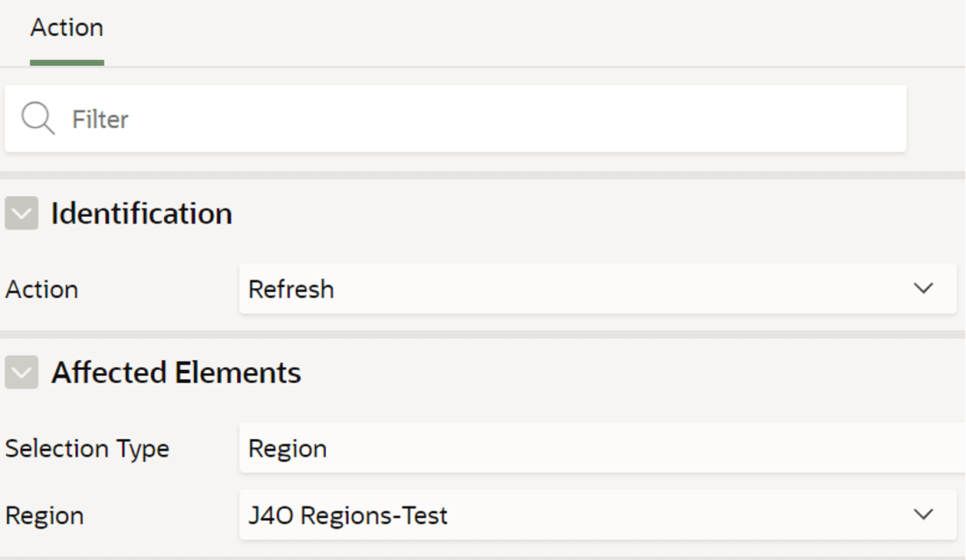The height and width of the screenshot is (560, 966).
Task: Click the Refresh value text
Action: tap(291, 290)
